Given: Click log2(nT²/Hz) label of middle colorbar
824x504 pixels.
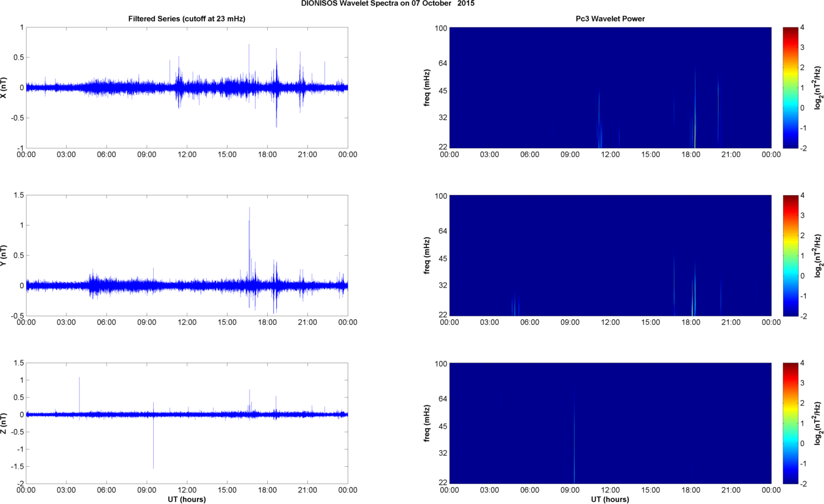Looking at the screenshot, I should (x=819, y=255).
